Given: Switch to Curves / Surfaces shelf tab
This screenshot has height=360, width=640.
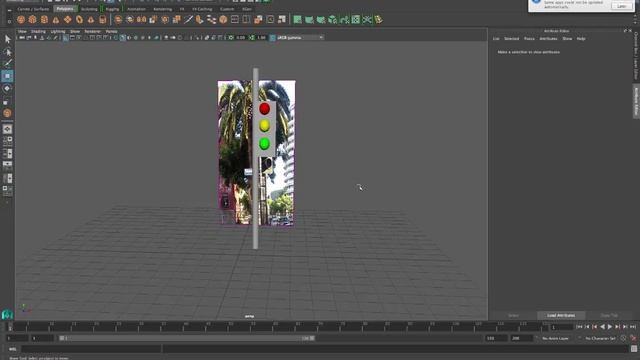Looking at the screenshot, I should [33, 9].
